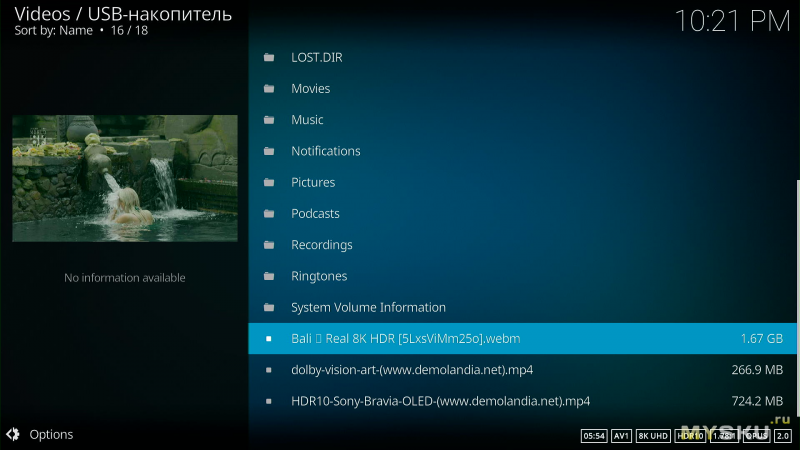The height and width of the screenshot is (450, 800).
Task: Open the Ringtones folder
Action: click(319, 276)
